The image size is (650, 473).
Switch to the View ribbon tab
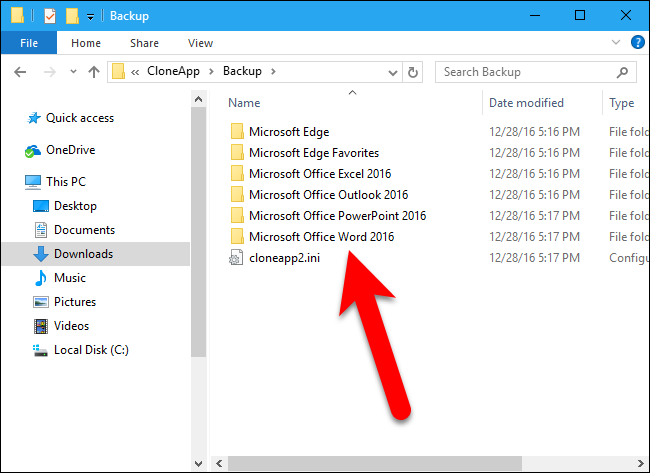tap(200, 43)
